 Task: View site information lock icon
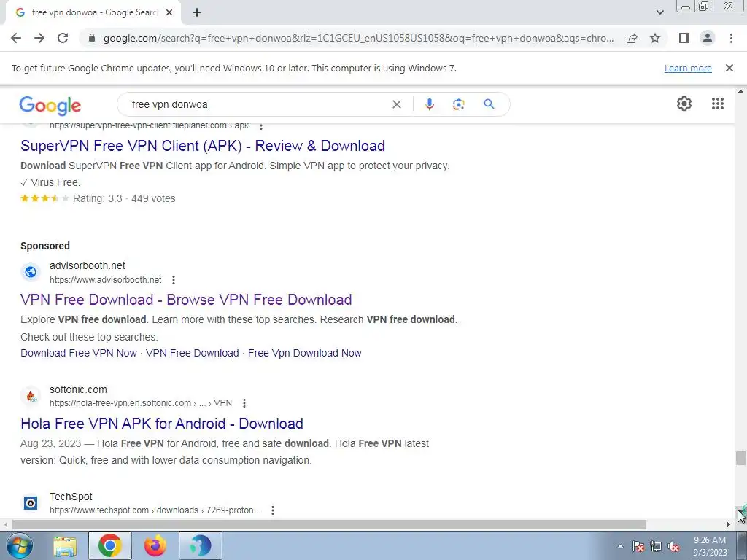pos(92,38)
